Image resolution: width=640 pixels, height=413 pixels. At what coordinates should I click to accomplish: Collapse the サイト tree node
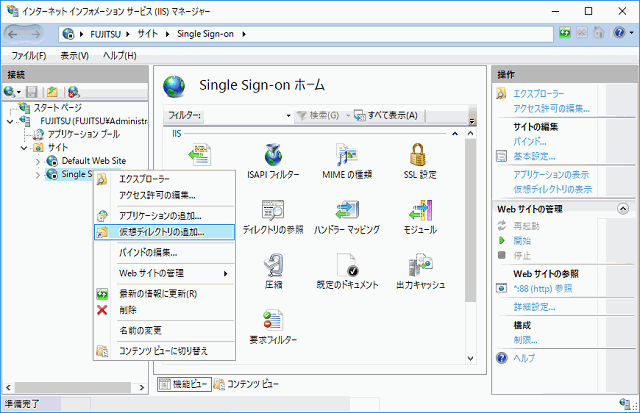click(x=24, y=148)
